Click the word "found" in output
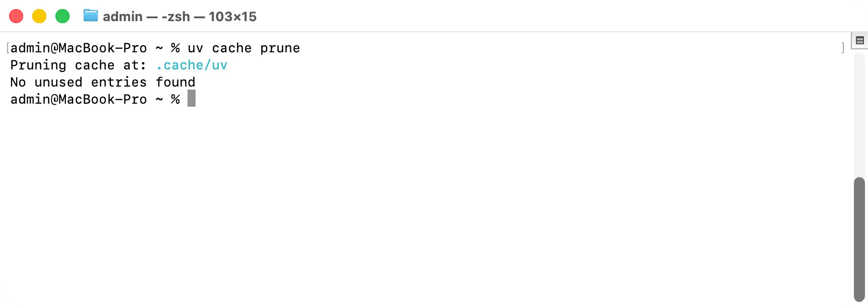 [x=175, y=82]
